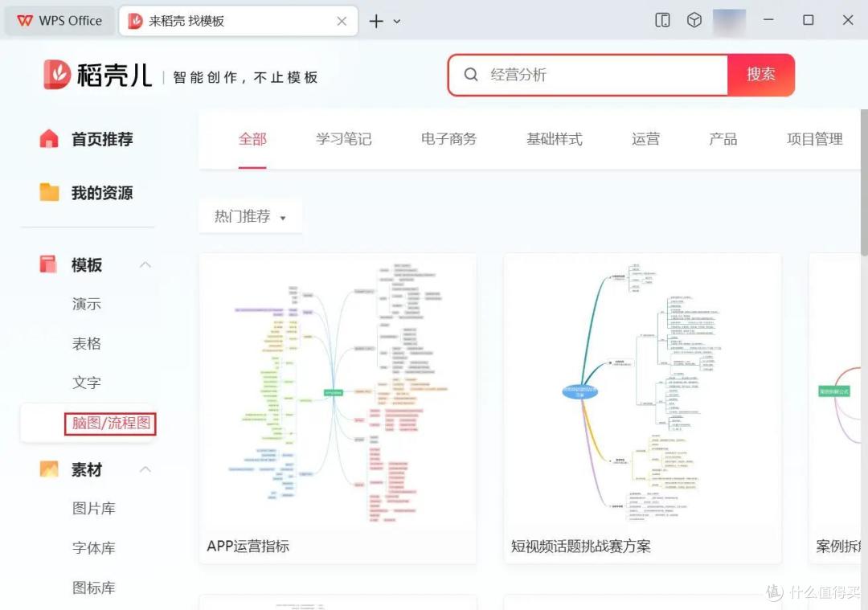Click the 素材 section label

87,469
